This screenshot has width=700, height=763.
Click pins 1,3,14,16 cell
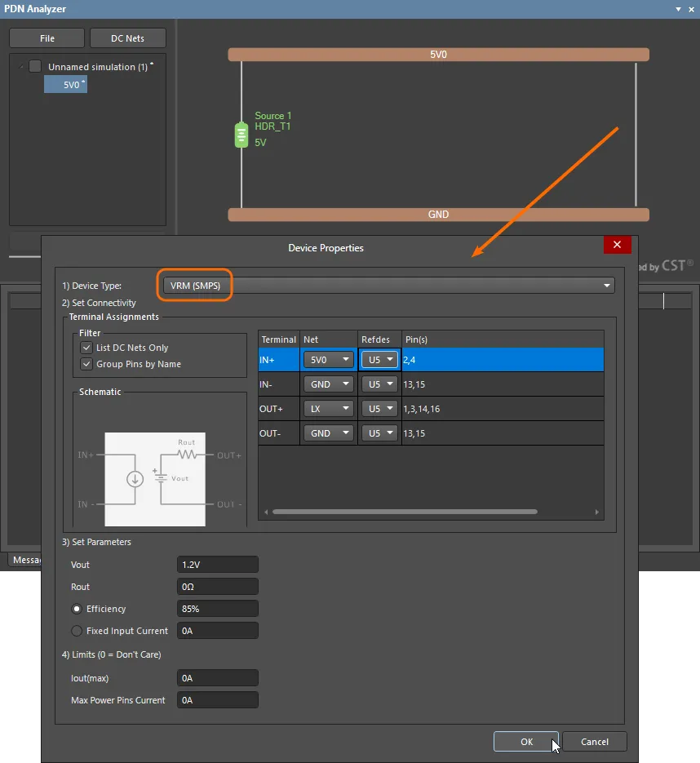(503, 409)
